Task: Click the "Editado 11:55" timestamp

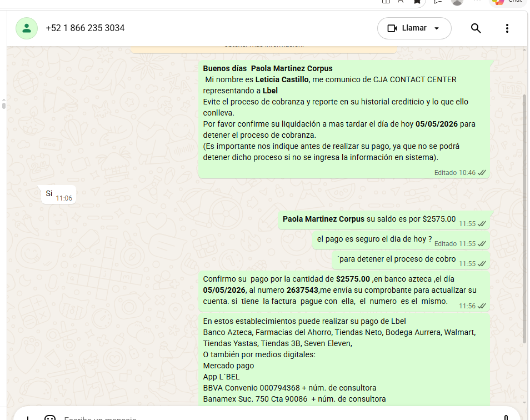Action: click(454, 244)
